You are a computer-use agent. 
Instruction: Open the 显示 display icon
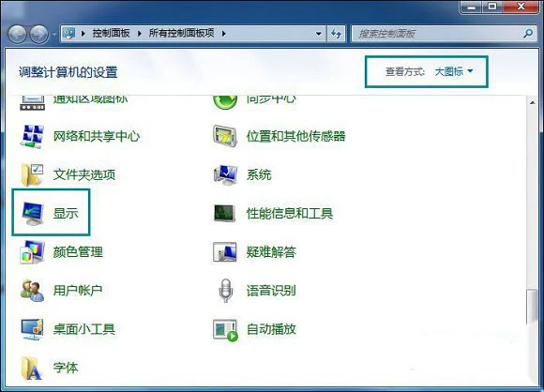[32, 213]
